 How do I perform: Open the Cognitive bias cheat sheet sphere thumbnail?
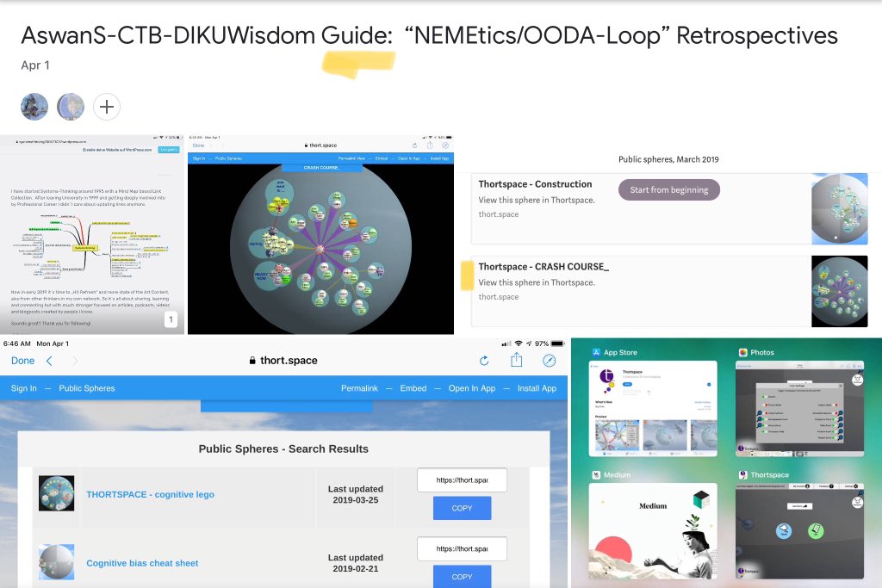pos(56,561)
